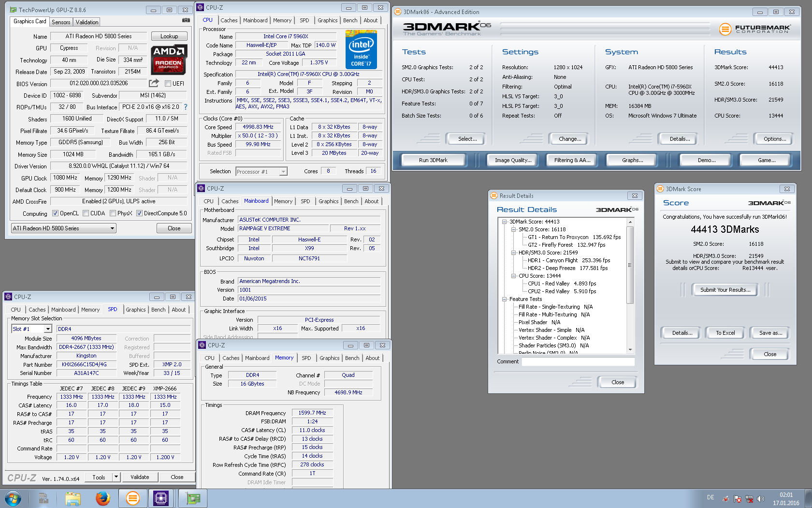Toggle the UEFI checkbox in GPU-Z

168,84
